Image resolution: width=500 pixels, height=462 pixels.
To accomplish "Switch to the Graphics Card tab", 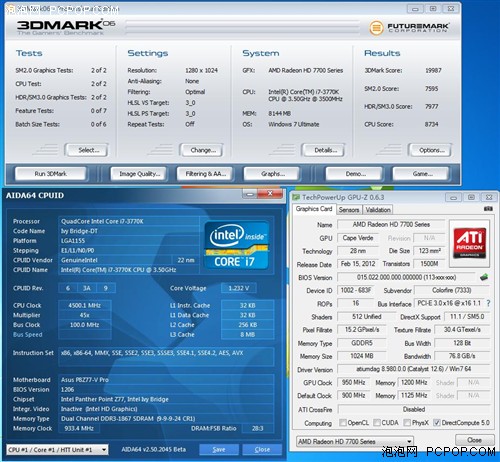I will (x=314, y=209).
